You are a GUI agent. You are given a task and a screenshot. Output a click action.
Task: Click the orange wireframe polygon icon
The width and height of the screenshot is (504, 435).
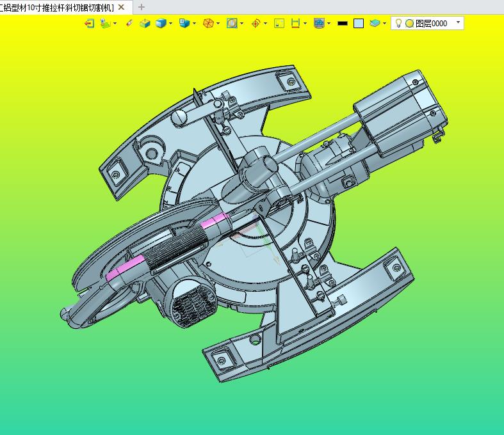[x=208, y=24]
